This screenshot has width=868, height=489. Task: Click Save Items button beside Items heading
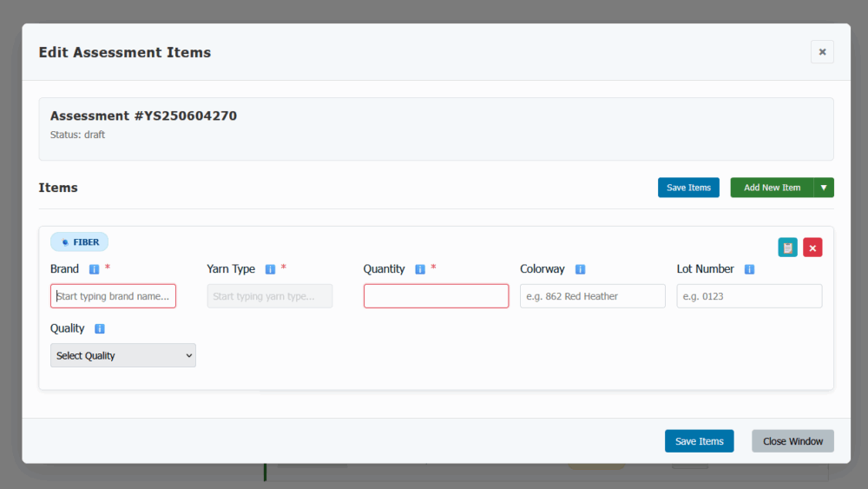tap(688, 188)
